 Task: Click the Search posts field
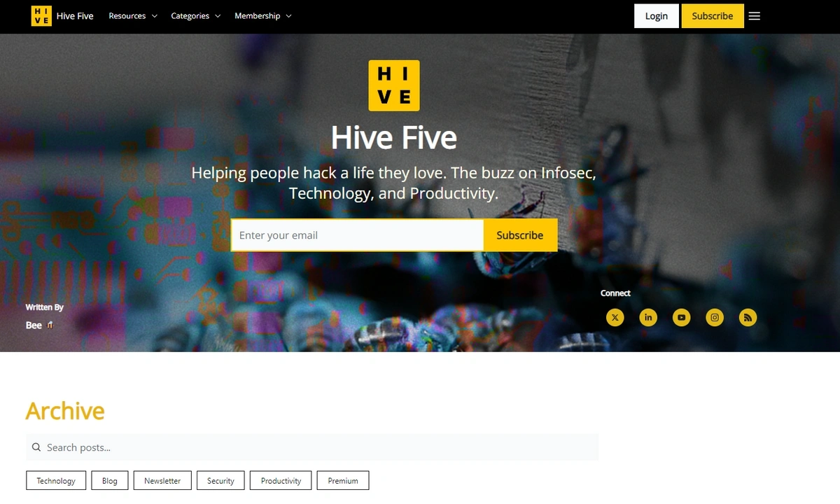[312, 447]
